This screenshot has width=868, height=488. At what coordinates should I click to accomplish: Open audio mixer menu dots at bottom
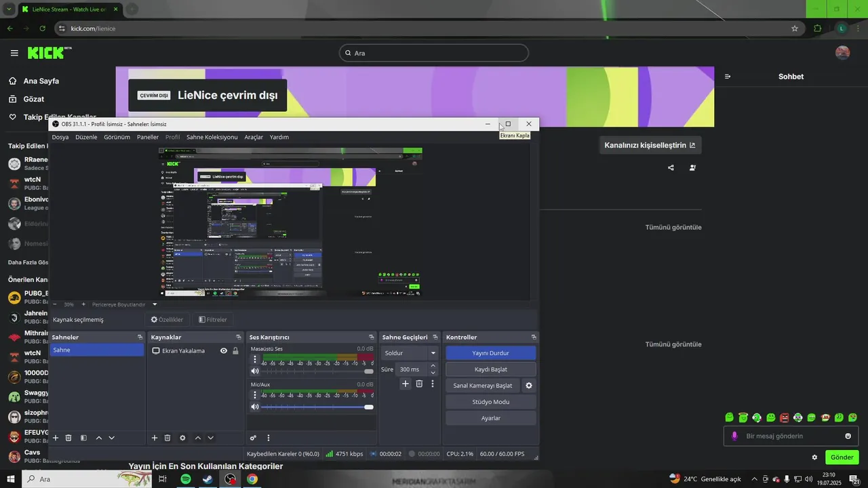click(269, 438)
